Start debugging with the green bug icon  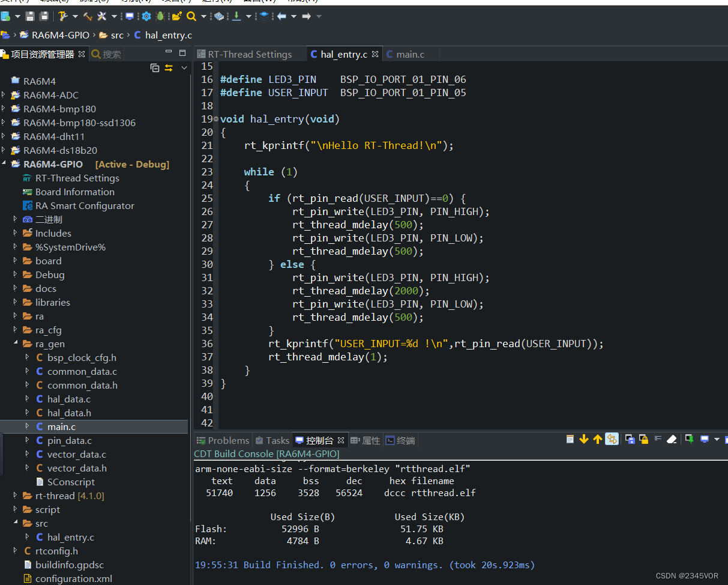(161, 16)
